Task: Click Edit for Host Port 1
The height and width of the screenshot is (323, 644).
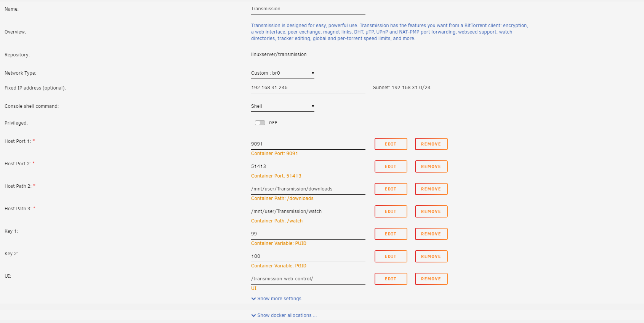Action: point(391,144)
